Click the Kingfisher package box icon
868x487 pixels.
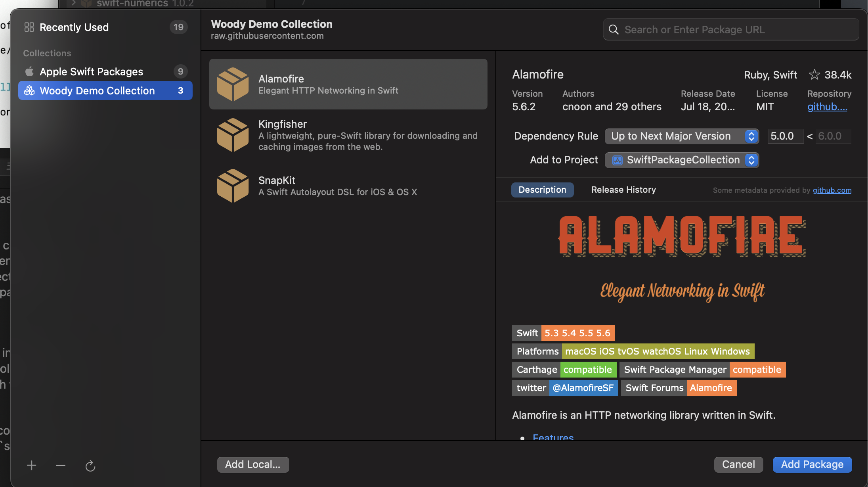tap(233, 135)
